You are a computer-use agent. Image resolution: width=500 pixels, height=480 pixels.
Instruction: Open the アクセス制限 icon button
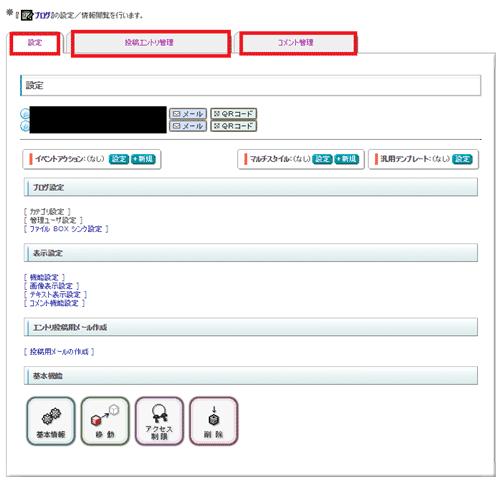click(159, 421)
